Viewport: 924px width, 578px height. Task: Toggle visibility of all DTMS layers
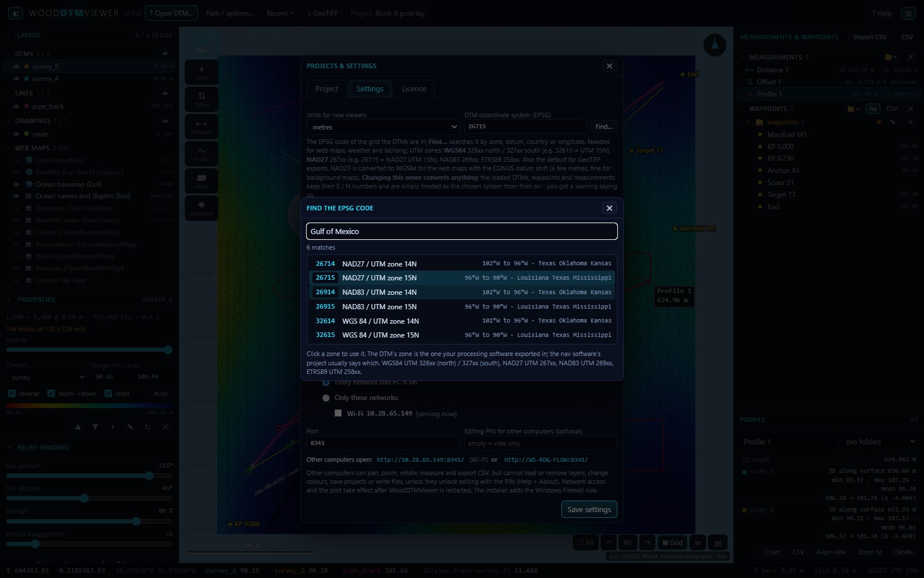click(x=165, y=54)
